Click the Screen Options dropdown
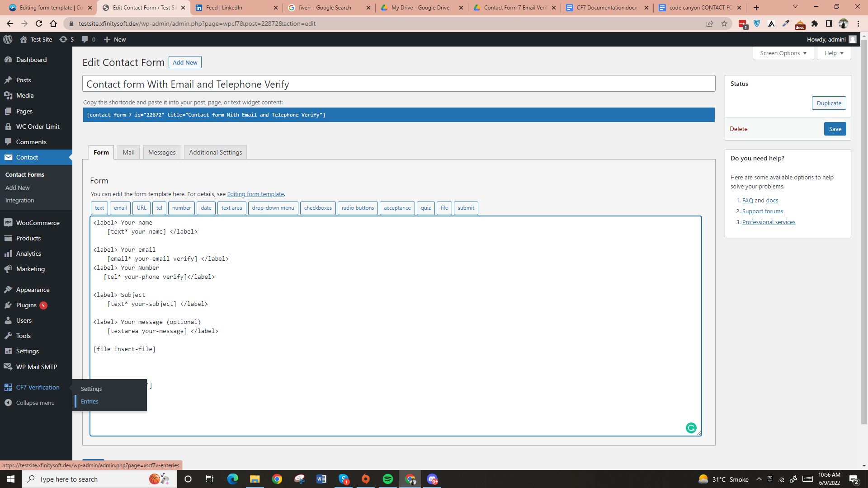Image resolution: width=868 pixels, height=488 pixels. click(783, 53)
